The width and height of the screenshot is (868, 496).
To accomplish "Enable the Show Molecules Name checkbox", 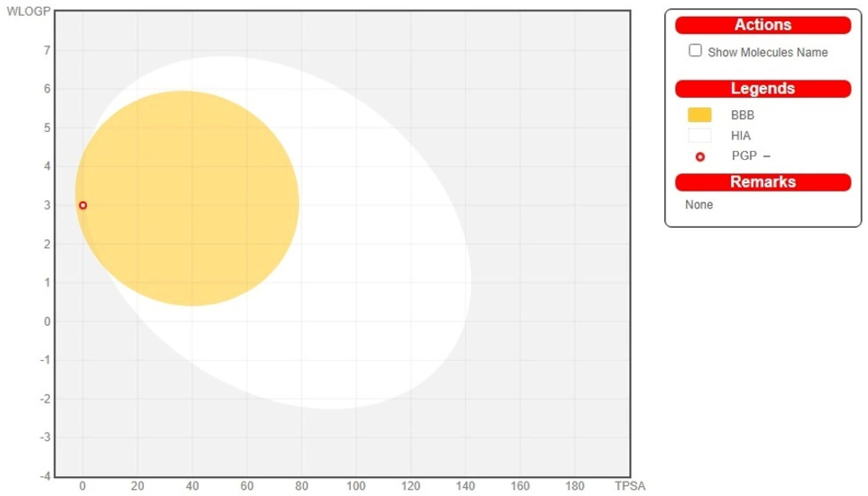I will coord(695,50).
